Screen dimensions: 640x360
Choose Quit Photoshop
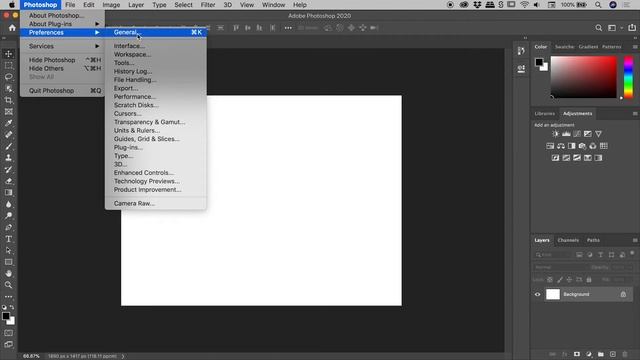coord(62,91)
